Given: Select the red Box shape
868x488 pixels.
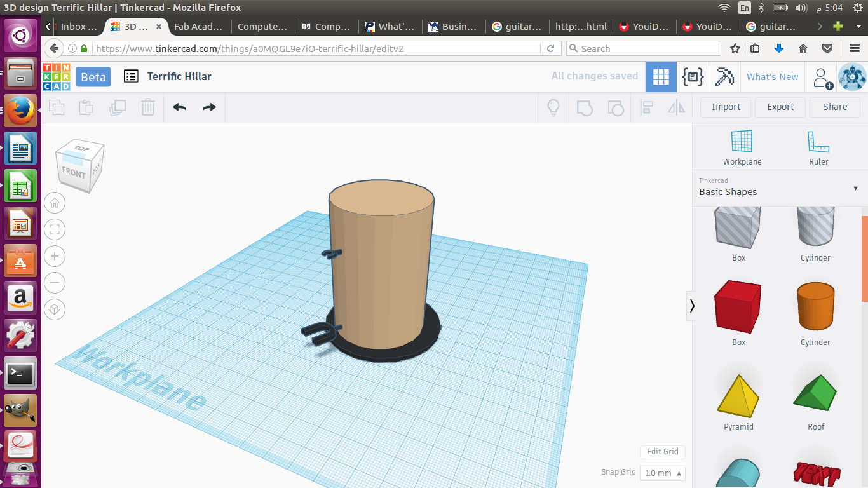Looking at the screenshot, I should tap(738, 308).
